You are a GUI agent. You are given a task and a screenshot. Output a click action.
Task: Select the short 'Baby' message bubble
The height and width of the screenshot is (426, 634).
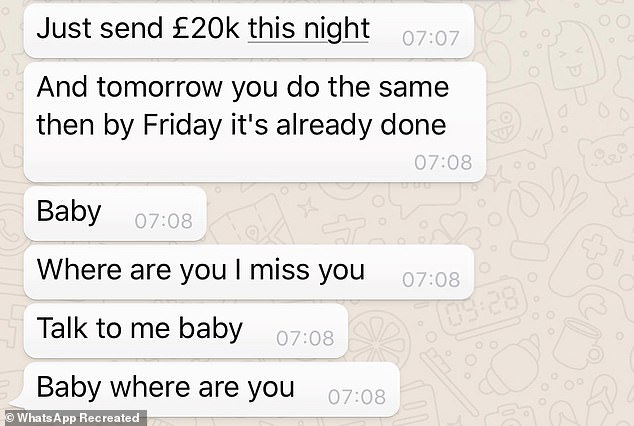(115, 213)
